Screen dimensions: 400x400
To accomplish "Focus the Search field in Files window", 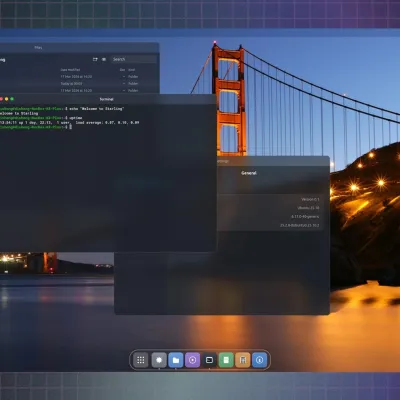I will [134, 59].
